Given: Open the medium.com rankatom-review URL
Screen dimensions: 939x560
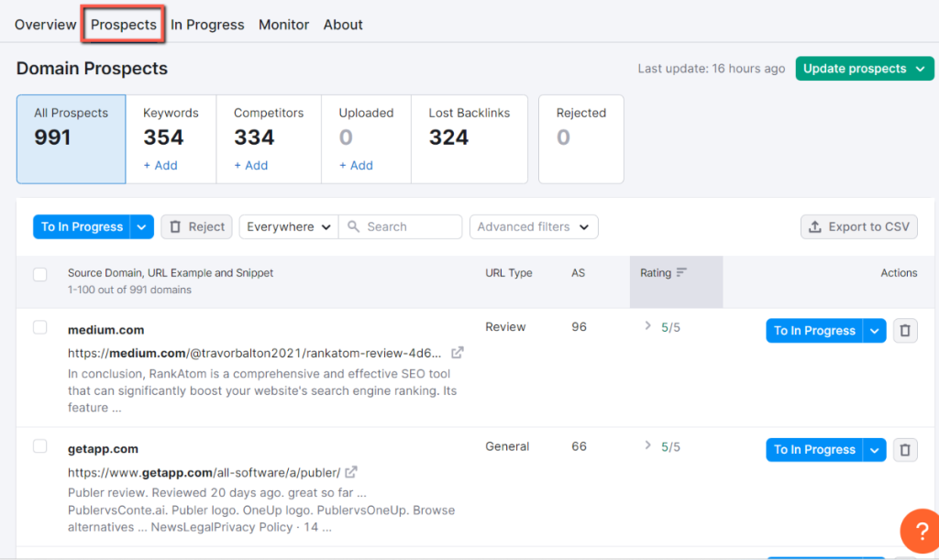Looking at the screenshot, I should (254, 353).
